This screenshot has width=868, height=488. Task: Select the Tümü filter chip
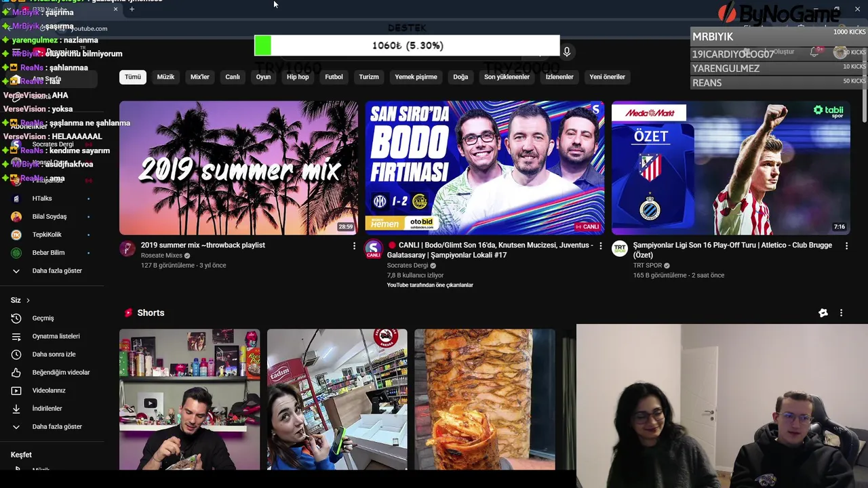tap(133, 77)
